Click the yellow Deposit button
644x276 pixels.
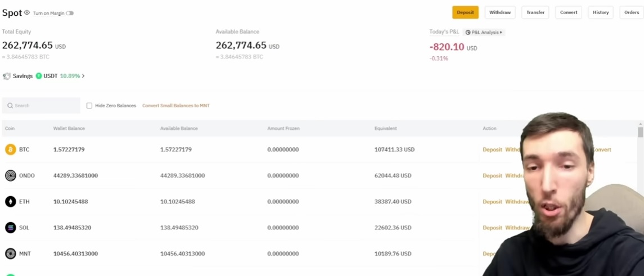point(465,12)
